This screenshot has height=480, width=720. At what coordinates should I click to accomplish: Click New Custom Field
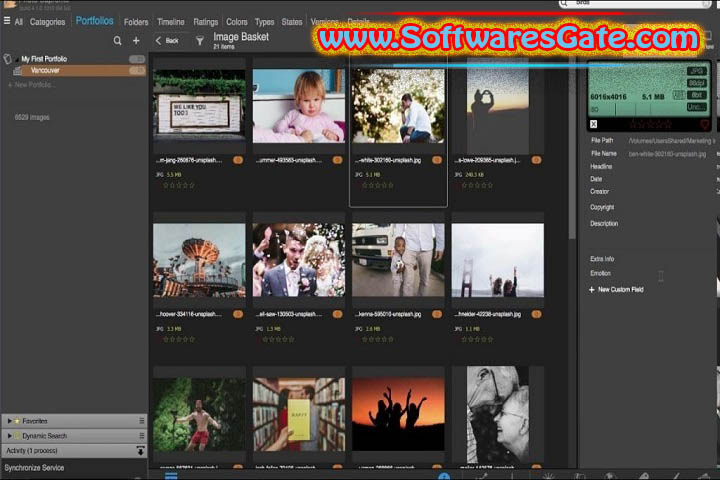616,289
